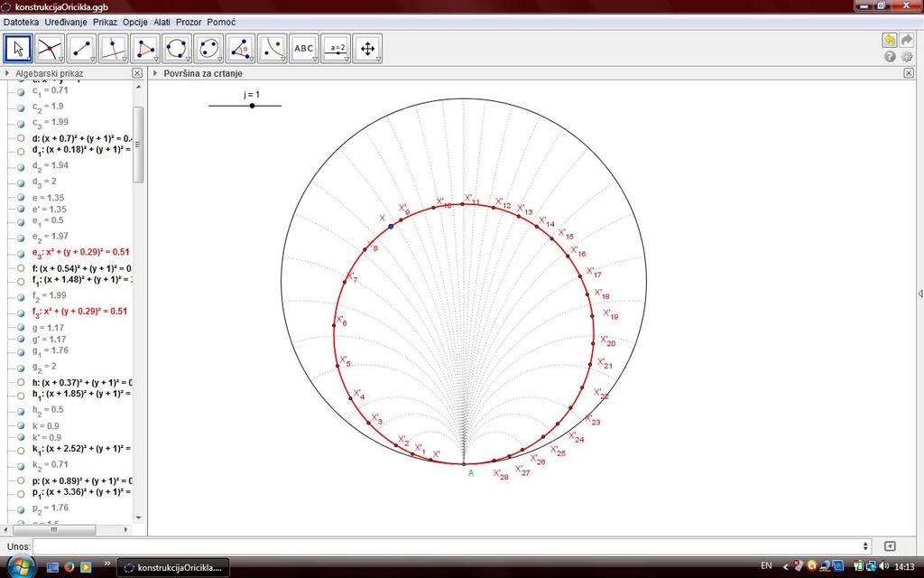The width and height of the screenshot is (924, 578).
Task: Select the Reflect object about circle tool
Action: [x=273, y=49]
